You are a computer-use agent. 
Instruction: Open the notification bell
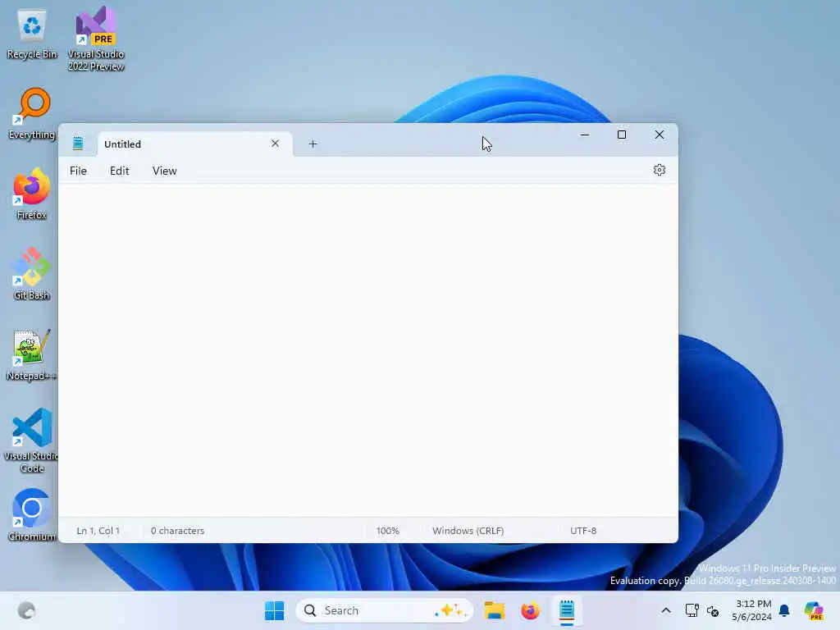[784, 610]
